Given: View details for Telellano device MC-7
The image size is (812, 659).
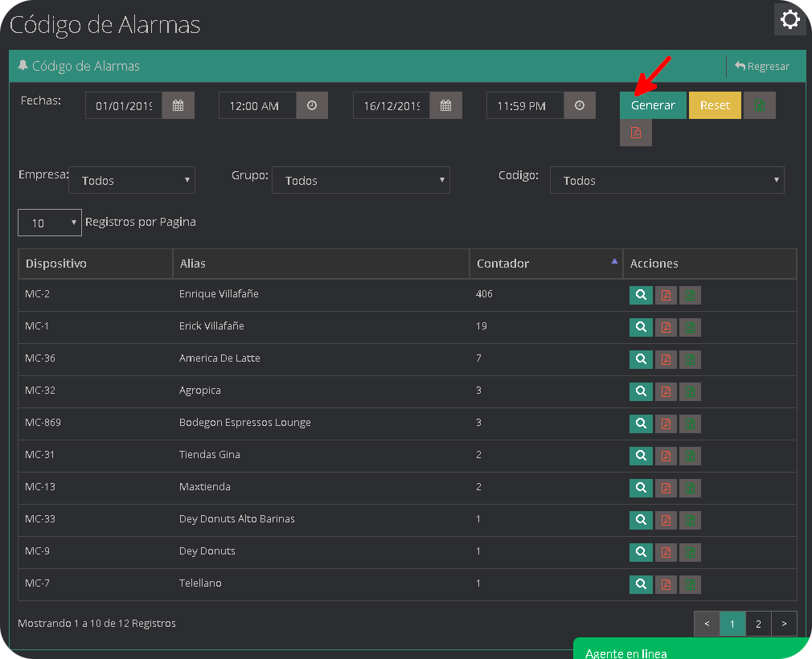Looking at the screenshot, I should click(641, 584).
